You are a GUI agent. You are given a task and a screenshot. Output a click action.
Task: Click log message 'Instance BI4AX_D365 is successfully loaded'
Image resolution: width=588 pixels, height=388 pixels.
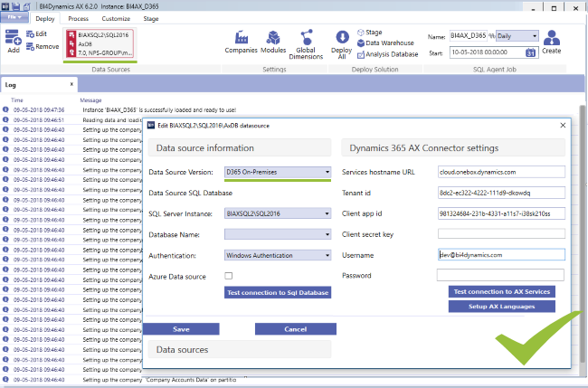click(159, 110)
